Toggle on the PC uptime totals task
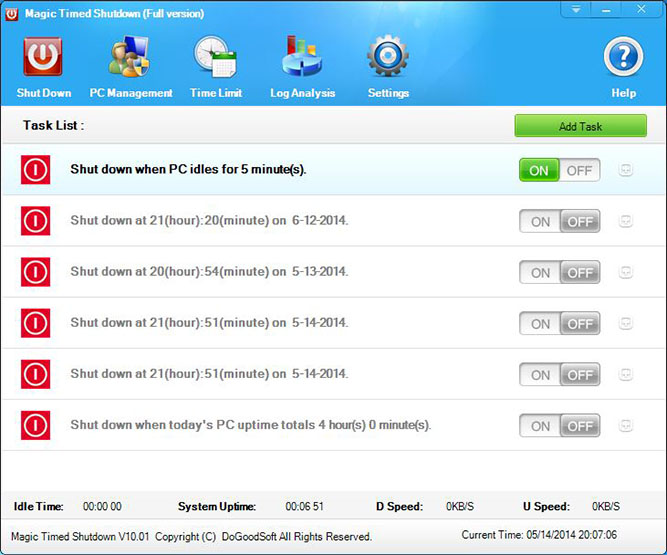This screenshot has height=555, width=667. [540, 426]
